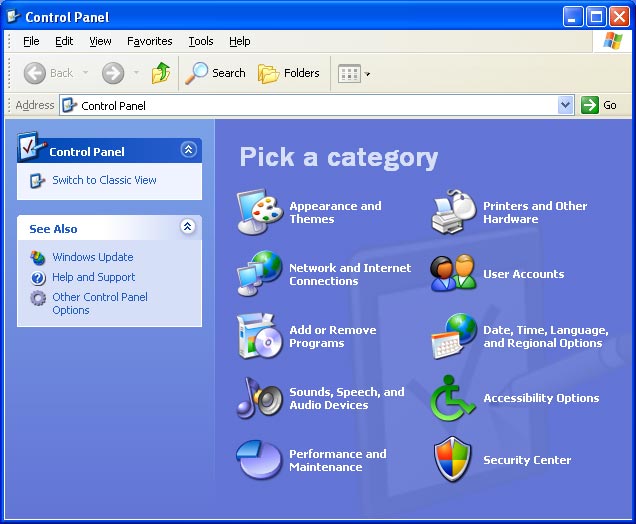
Task: Click the Go button
Action: coord(599,105)
